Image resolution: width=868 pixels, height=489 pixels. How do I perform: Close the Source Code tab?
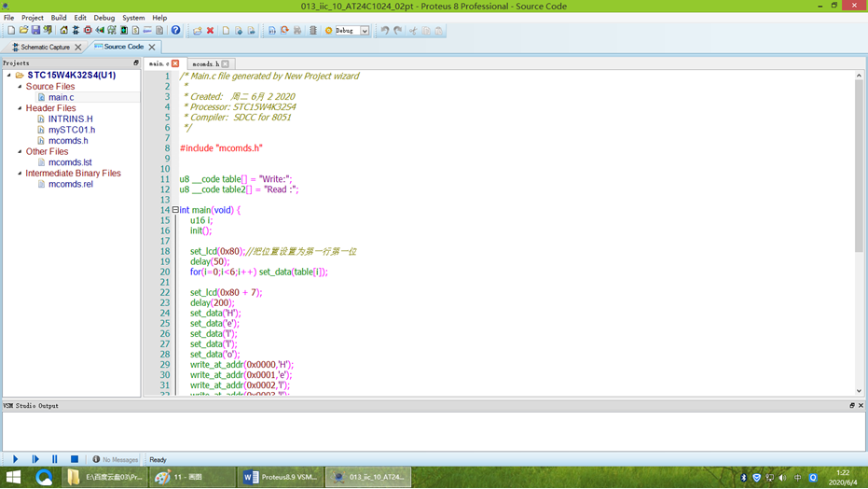coord(152,47)
